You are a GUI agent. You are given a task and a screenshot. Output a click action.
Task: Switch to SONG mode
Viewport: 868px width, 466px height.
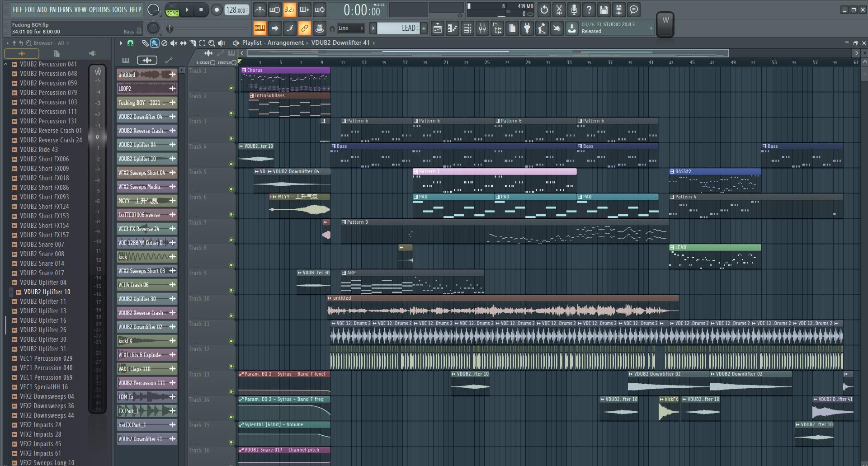(x=172, y=13)
